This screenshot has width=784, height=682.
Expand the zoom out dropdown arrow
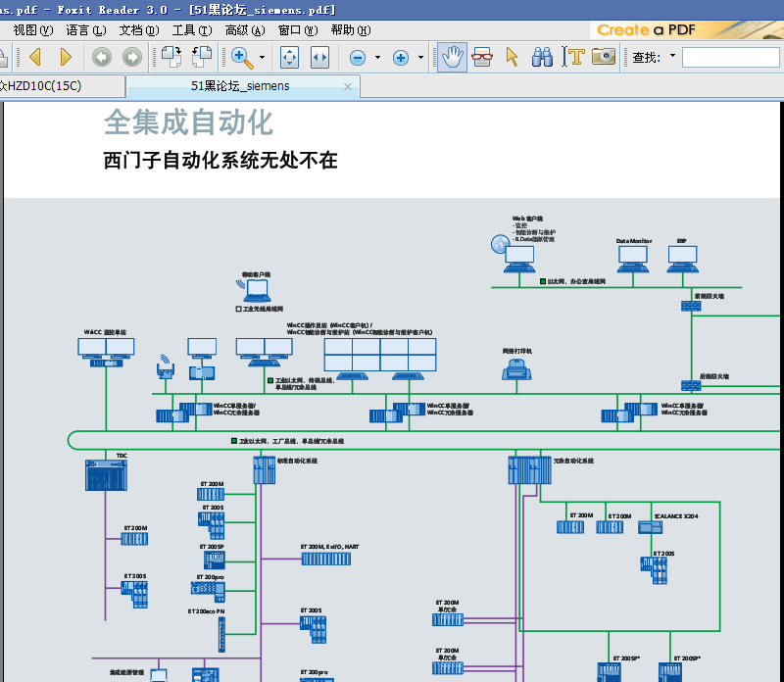(x=377, y=58)
